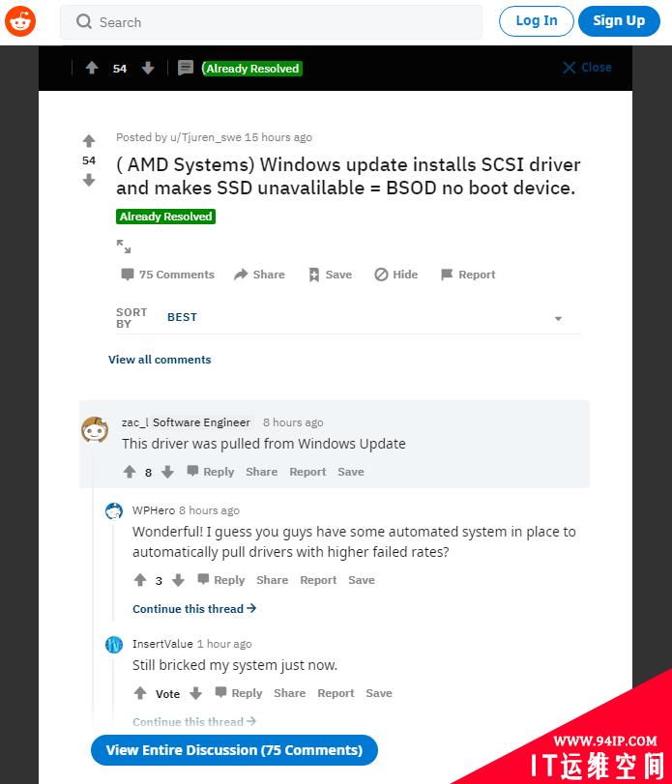672x784 pixels.
Task: Click View Entire Discussion button
Action: [x=234, y=750]
